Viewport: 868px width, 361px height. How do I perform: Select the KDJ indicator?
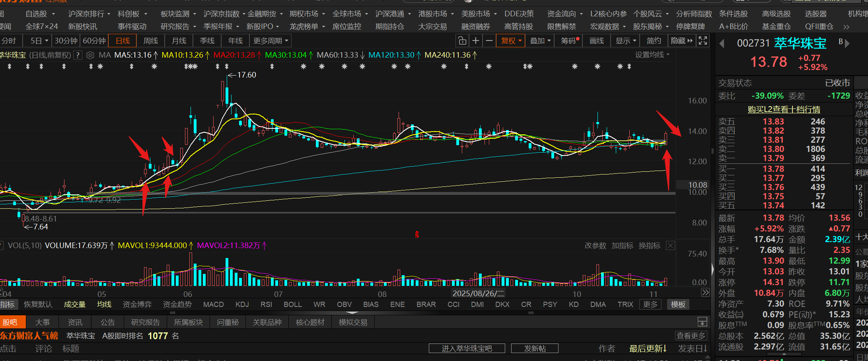(x=242, y=305)
